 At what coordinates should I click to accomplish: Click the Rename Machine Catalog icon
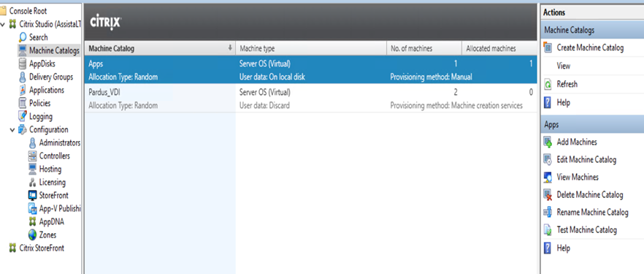tap(548, 213)
